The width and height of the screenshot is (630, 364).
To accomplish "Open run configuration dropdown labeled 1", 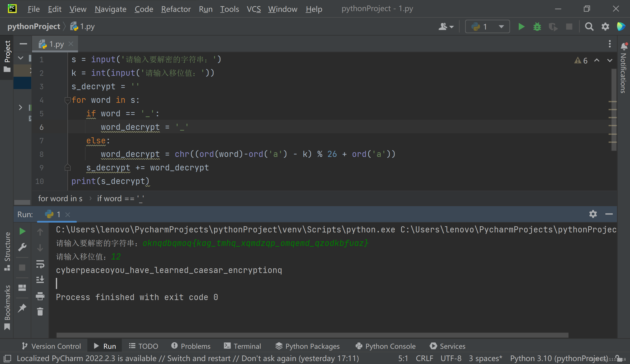I will (487, 27).
